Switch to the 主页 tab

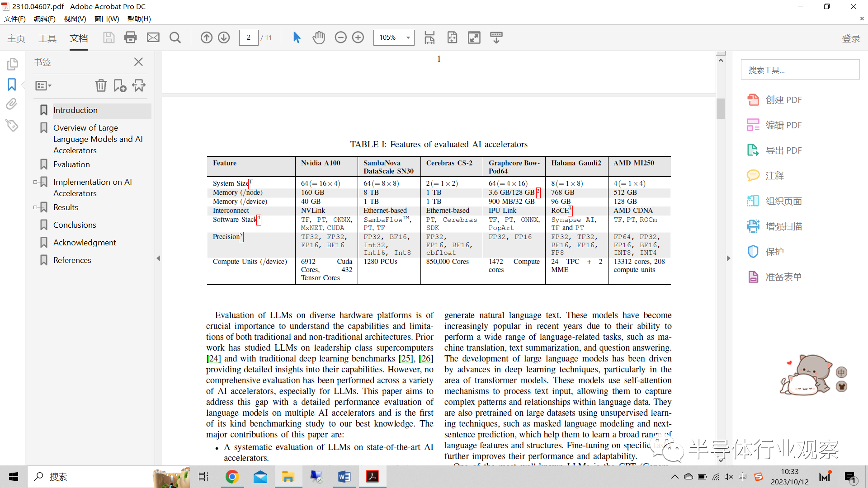click(16, 38)
